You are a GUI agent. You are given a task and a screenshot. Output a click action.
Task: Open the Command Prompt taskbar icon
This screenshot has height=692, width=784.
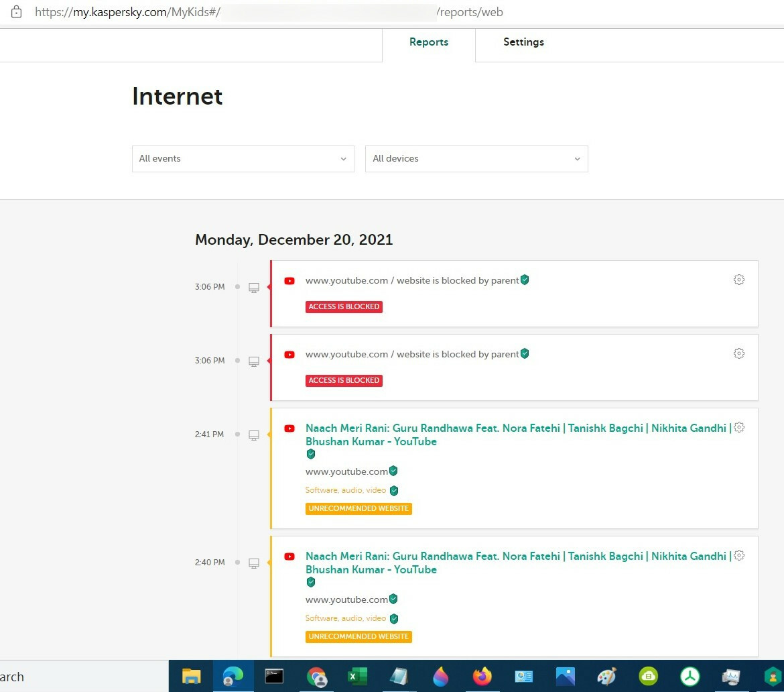coord(274,677)
